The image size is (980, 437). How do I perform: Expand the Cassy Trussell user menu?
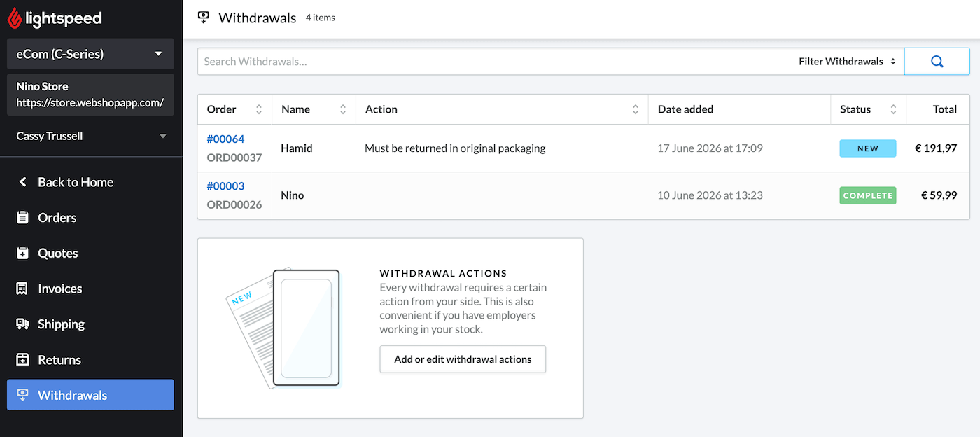(x=90, y=136)
